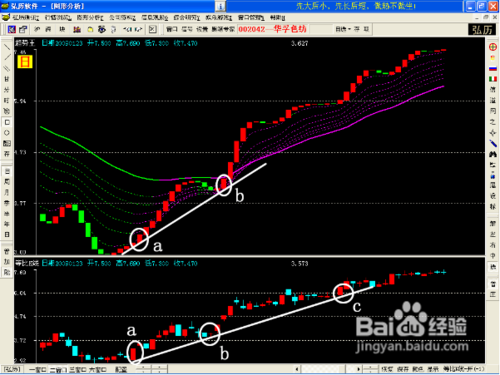Open the 窗口管理 menu
This screenshot has width=500, height=375.
251,17
